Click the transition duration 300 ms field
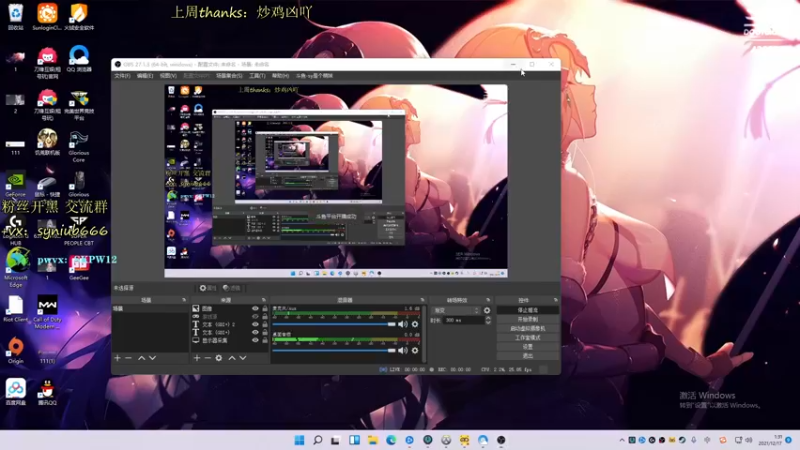 (x=464, y=320)
